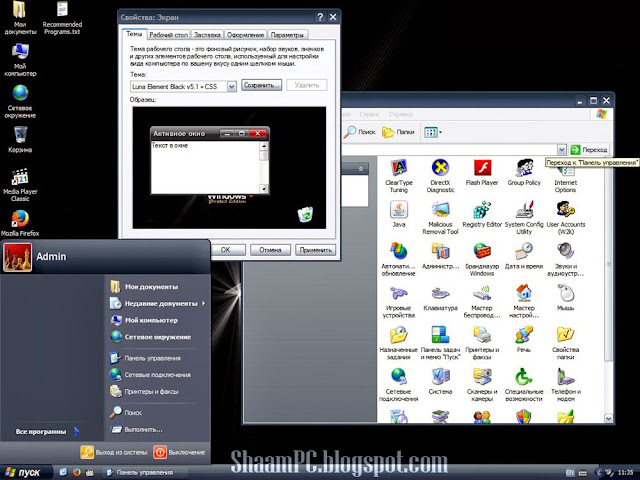Screen dimensions: 640x480
Task: Open Система icon in Control Panel
Action: point(440,382)
